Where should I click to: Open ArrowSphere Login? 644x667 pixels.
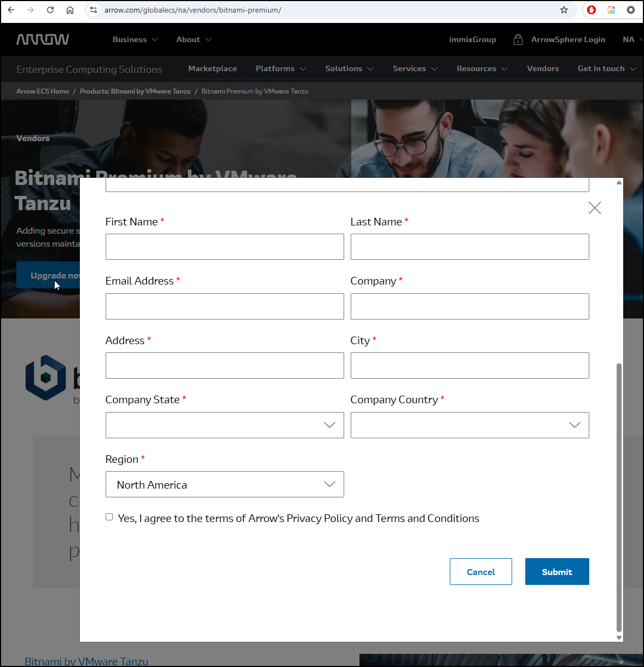568,39
